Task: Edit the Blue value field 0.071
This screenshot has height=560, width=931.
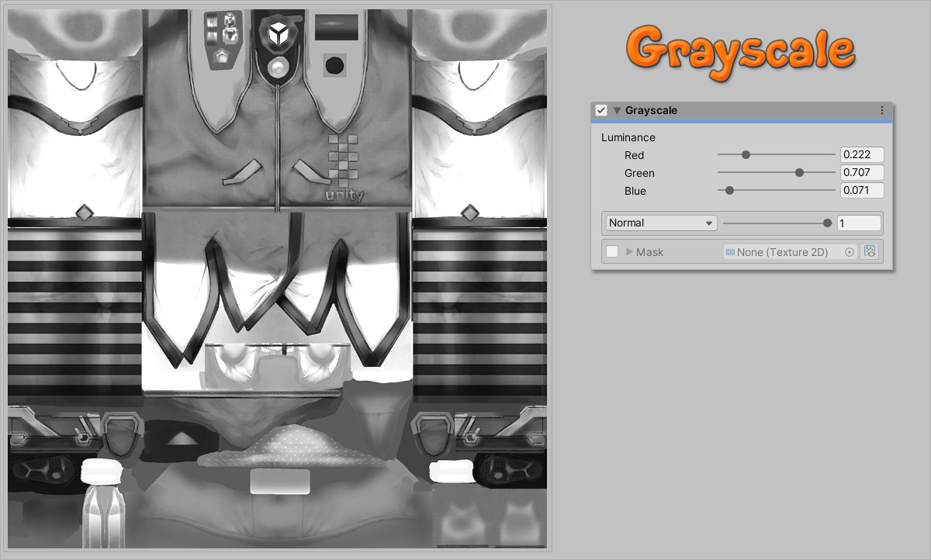Action: [x=862, y=191]
